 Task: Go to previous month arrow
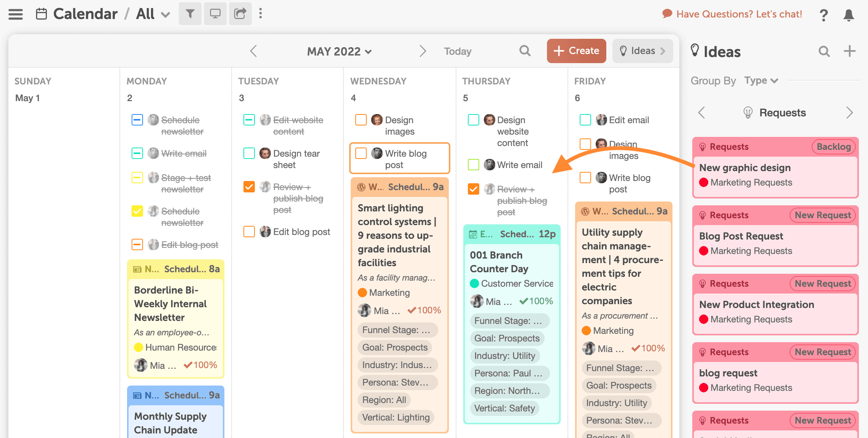point(254,51)
